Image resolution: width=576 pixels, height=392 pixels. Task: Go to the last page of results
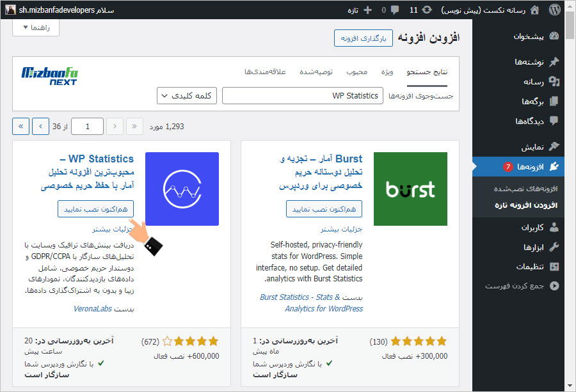(20, 126)
